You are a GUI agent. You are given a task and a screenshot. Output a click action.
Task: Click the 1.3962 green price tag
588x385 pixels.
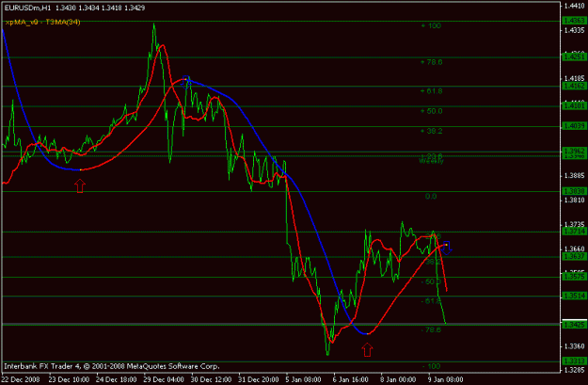pos(574,151)
